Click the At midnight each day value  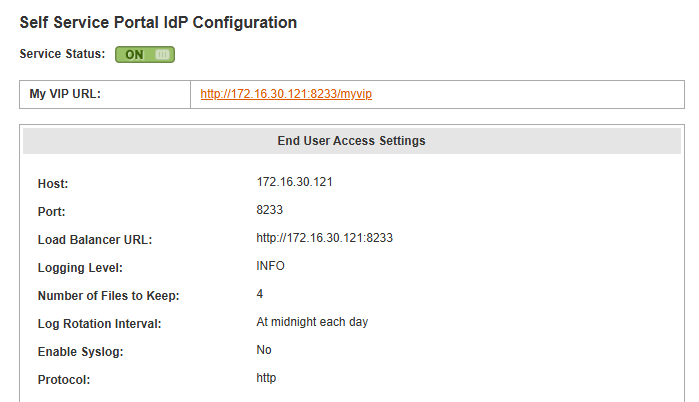[312, 322]
